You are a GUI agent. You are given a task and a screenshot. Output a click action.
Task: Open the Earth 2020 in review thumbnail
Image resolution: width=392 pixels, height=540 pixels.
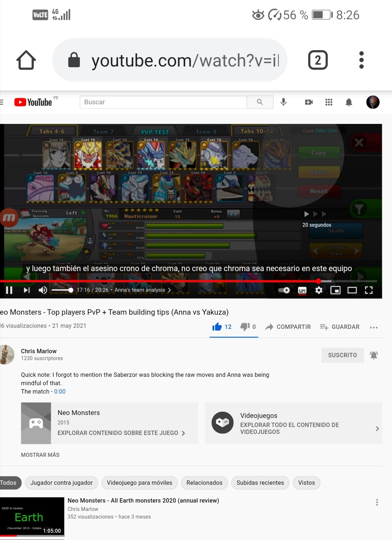pos(32,517)
